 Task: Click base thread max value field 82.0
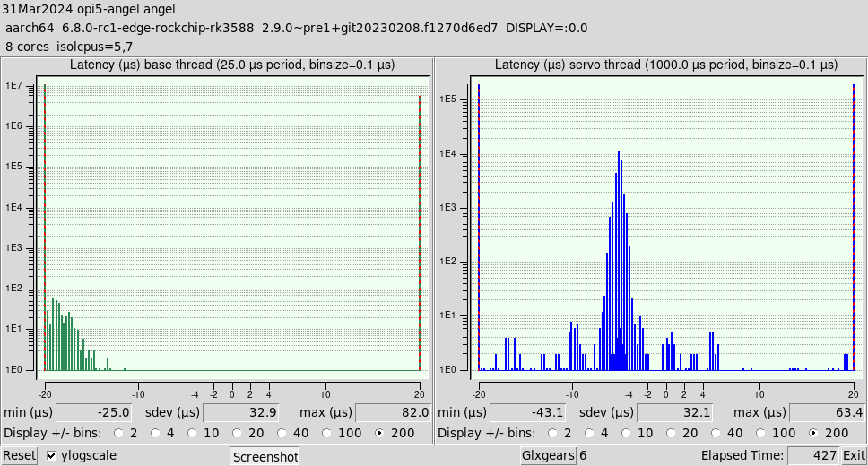(x=393, y=413)
